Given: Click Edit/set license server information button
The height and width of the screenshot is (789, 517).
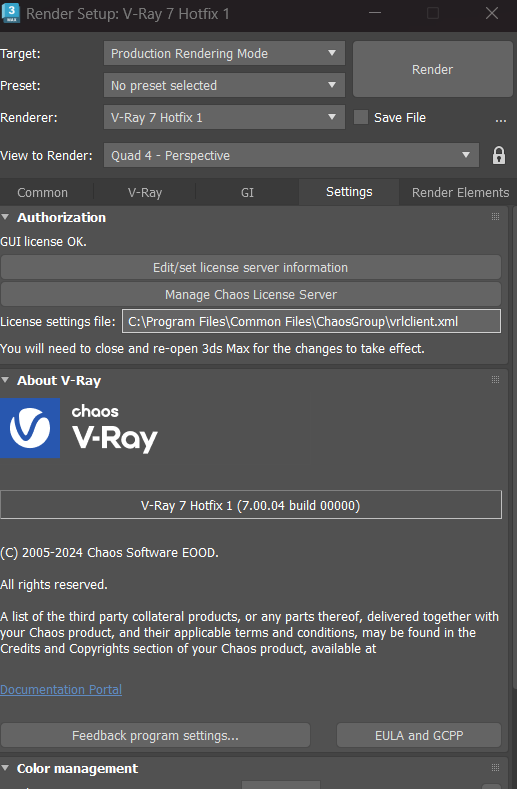Looking at the screenshot, I should (x=251, y=267).
